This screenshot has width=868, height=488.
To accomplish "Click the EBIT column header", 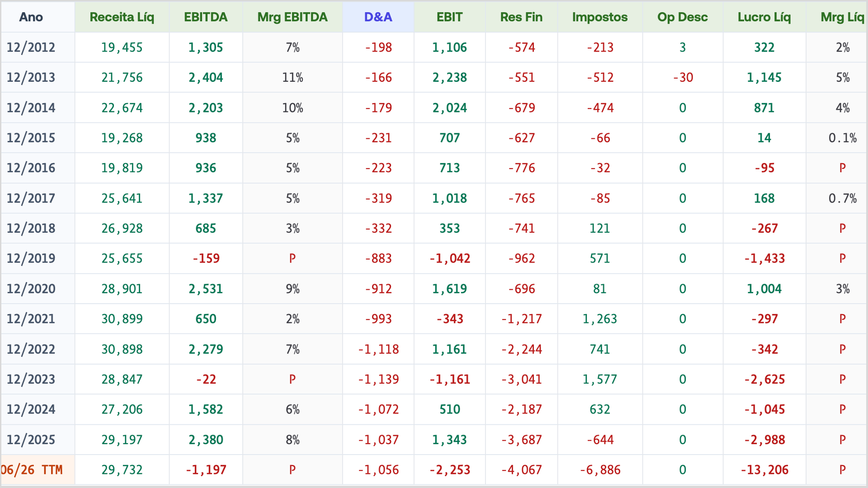I will coord(450,17).
